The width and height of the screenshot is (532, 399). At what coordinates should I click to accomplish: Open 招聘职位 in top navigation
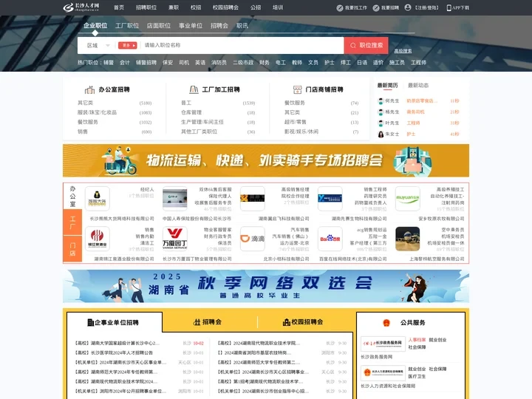146,7
